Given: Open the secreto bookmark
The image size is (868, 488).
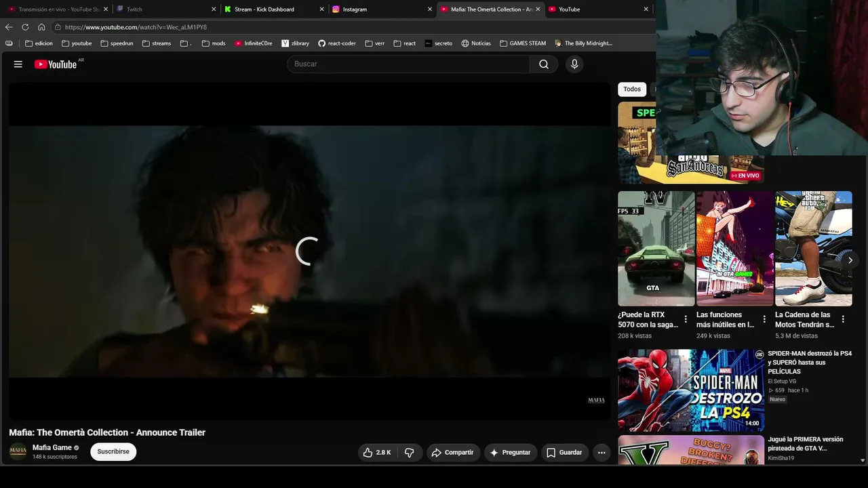Looking at the screenshot, I should pos(439,43).
